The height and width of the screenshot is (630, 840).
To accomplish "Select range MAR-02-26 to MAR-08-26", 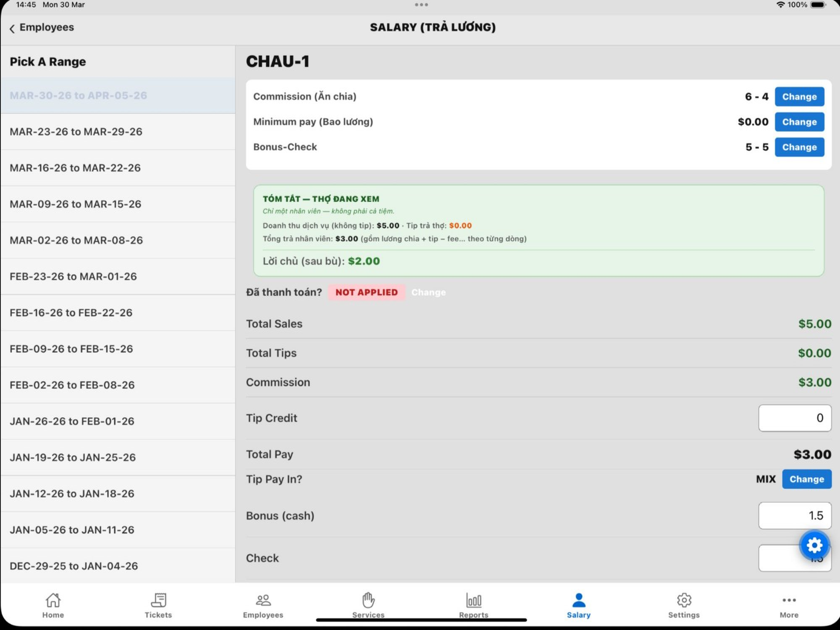I will [x=118, y=241].
